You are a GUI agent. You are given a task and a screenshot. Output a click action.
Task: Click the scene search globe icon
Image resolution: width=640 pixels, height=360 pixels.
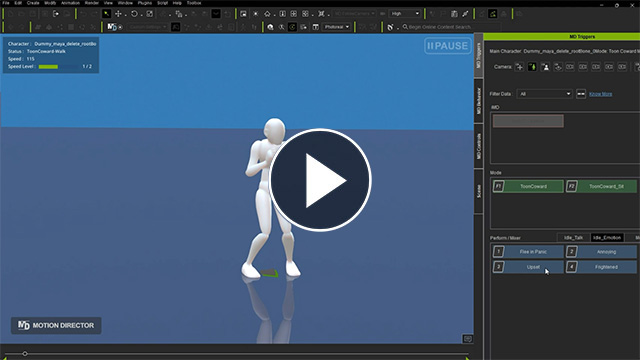point(270,27)
